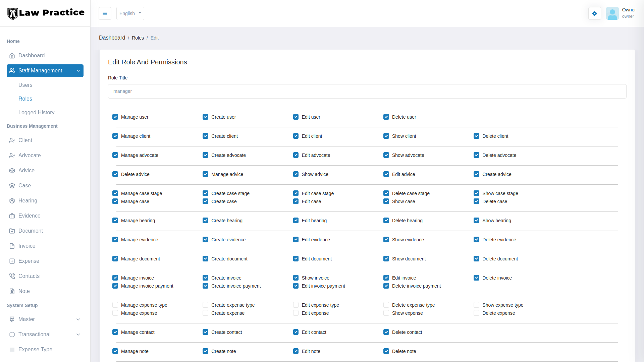Open Users under Staff Management
The width and height of the screenshot is (644, 362).
coord(25,85)
